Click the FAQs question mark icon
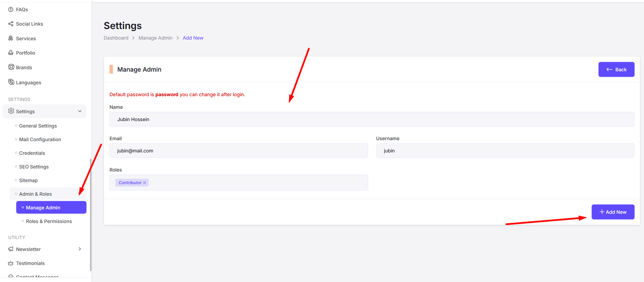This screenshot has height=282, width=644. coord(11,9)
